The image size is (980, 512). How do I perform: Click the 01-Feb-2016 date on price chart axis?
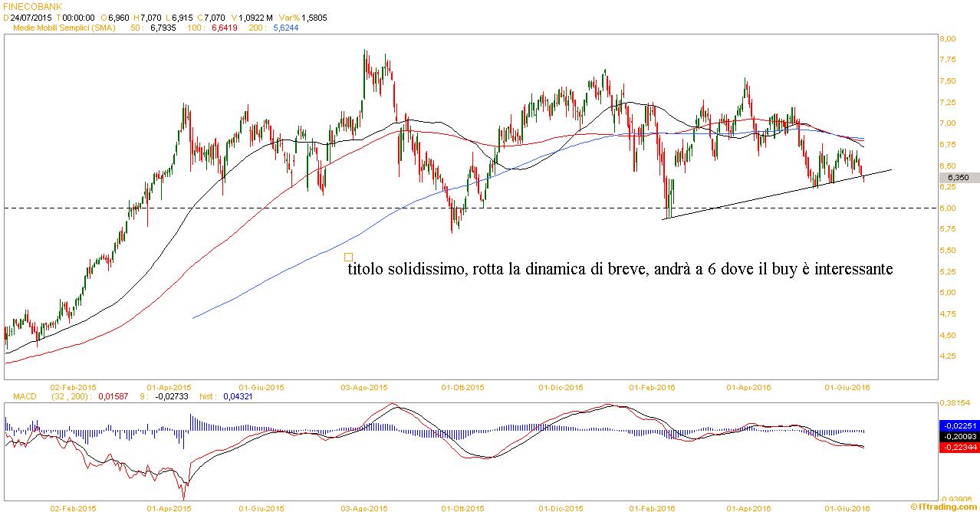[652, 388]
